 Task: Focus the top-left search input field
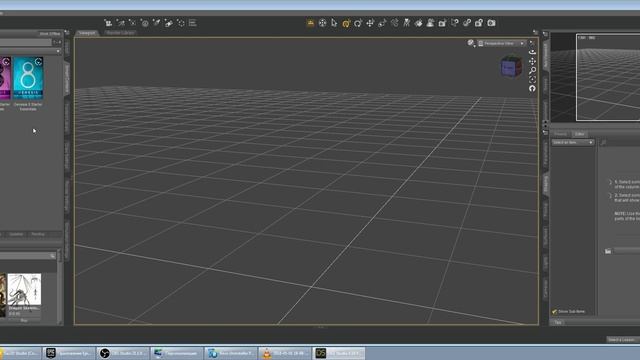(x=26, y=42)
